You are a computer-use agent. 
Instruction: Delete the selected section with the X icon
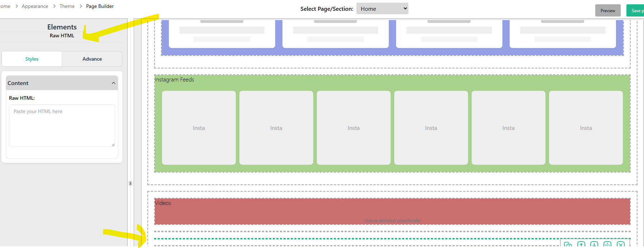click(x=621, y=244)
